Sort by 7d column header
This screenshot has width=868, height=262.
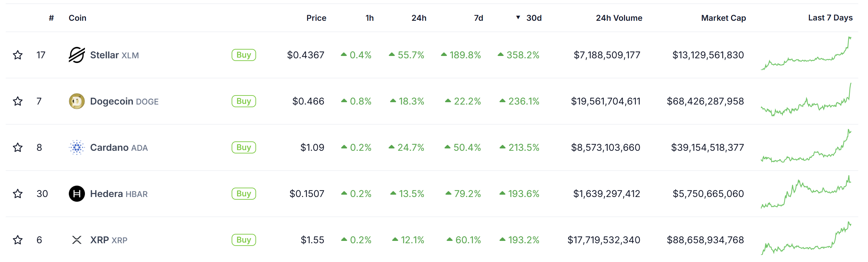(x=478, y=18)
